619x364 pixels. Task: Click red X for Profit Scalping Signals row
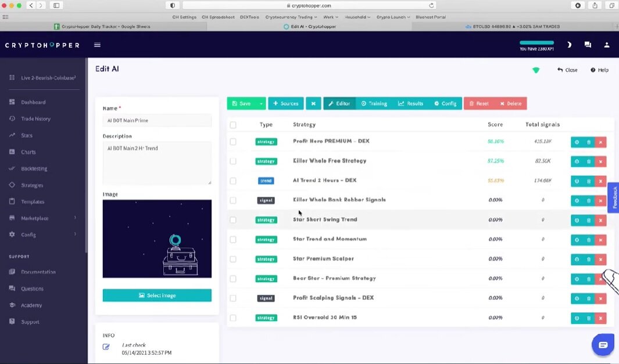click(x=600, y=298)
